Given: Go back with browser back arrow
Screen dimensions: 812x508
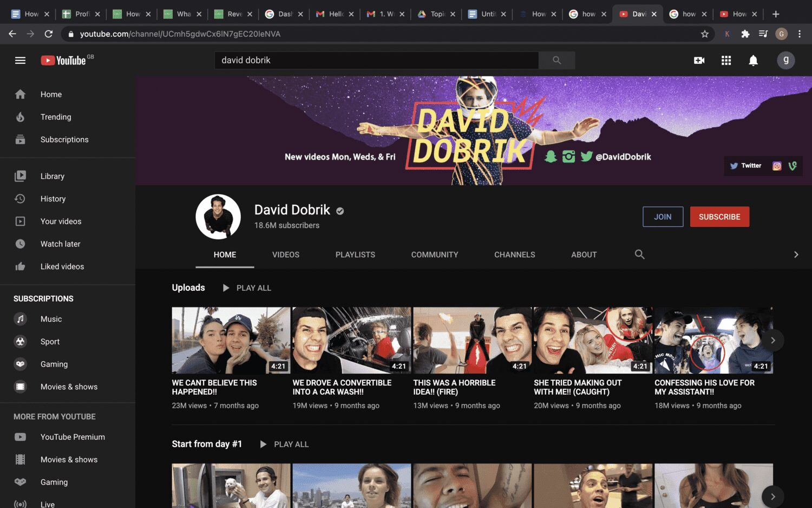Looking at the screenshot, I should click(x=12, y=34).
